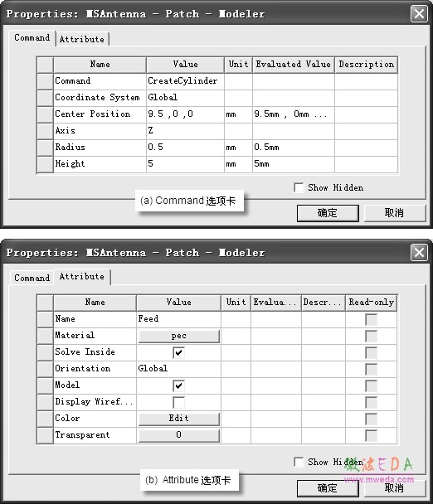Open Command tab in lower dialog
This screenshot has height=504, width=433.
click(x=32, y=278)
